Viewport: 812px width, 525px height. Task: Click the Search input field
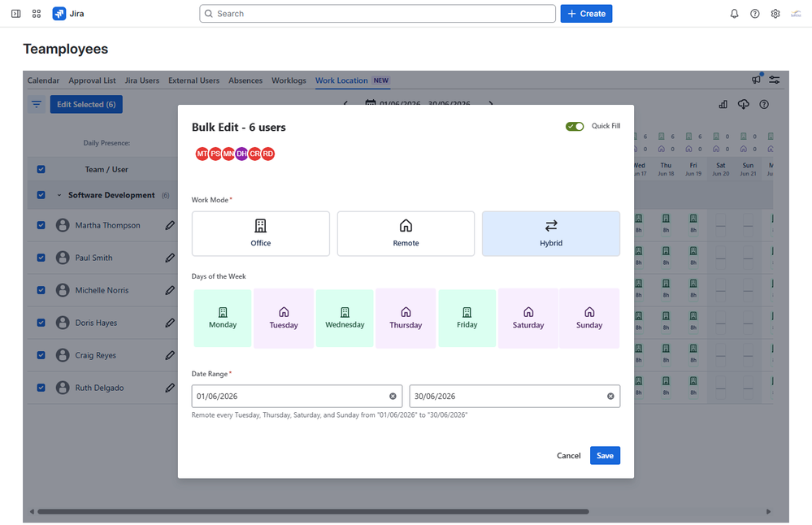[377, 14]
